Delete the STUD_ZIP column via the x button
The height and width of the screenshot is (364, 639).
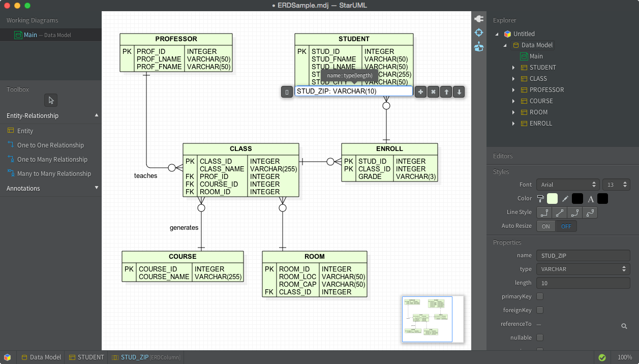433,92
